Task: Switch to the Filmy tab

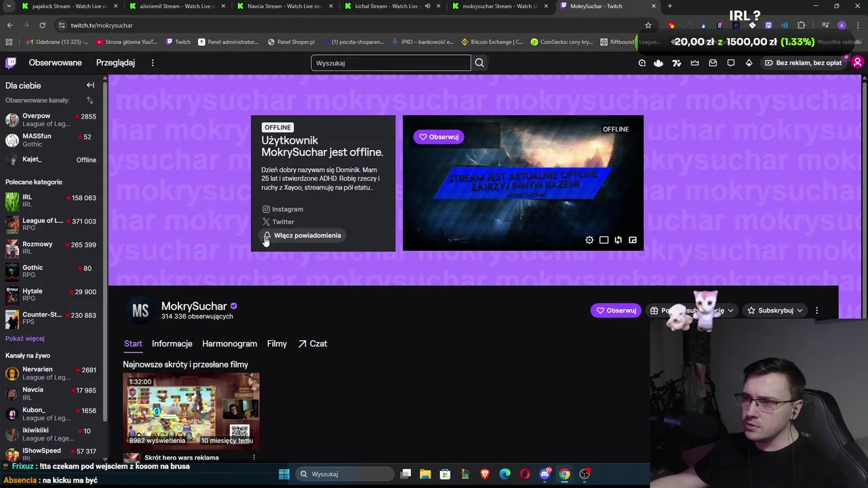Action: (277, 344)
